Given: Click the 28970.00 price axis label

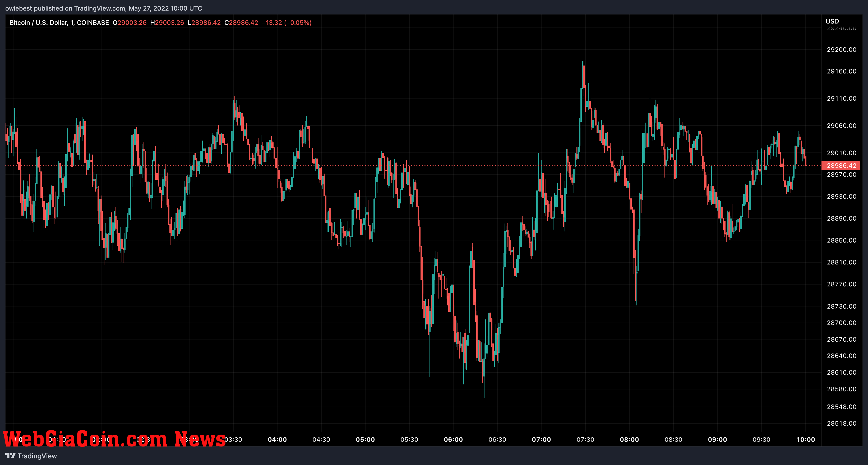Looking at the screenshot, I should (841, 174).
